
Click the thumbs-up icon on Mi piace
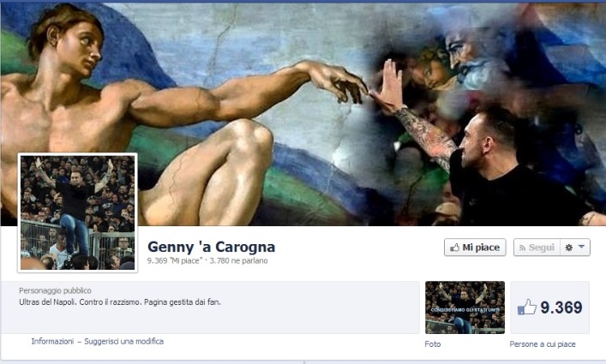click(454, 248)
